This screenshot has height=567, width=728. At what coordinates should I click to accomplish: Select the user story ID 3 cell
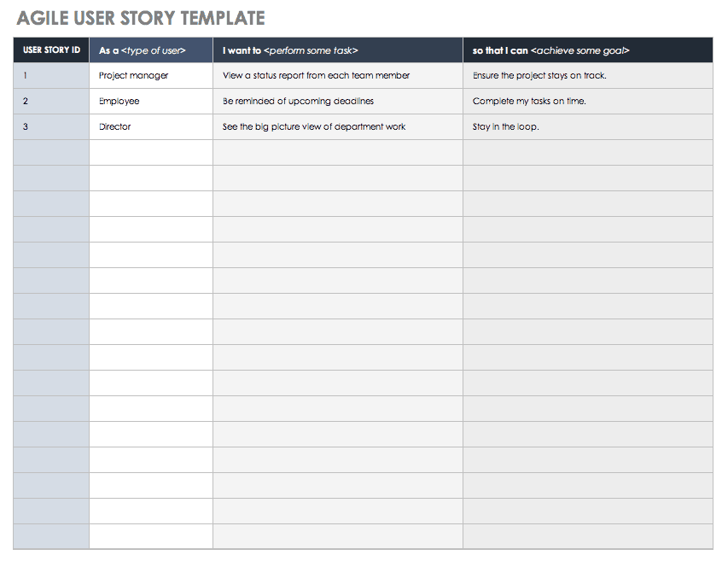click(x=51, y=126)
